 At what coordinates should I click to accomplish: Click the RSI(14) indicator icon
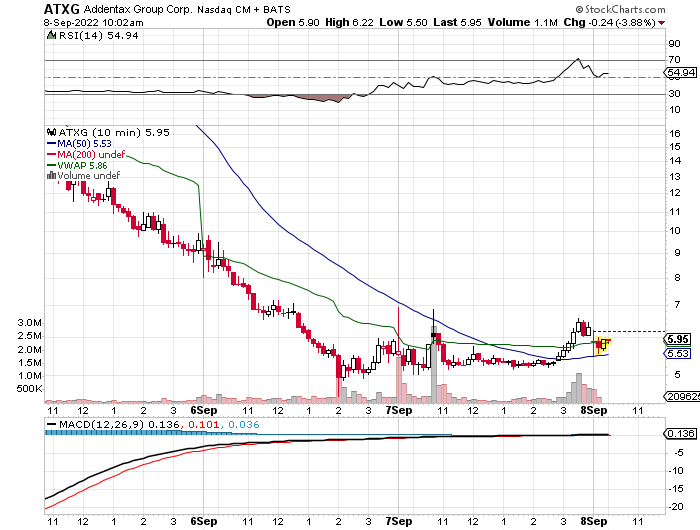(51, 35)
